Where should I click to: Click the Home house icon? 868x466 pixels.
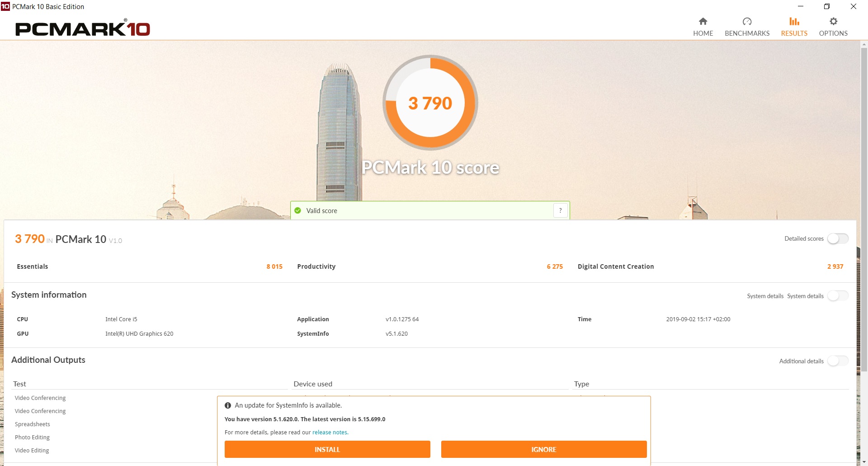tap(703, 21)
